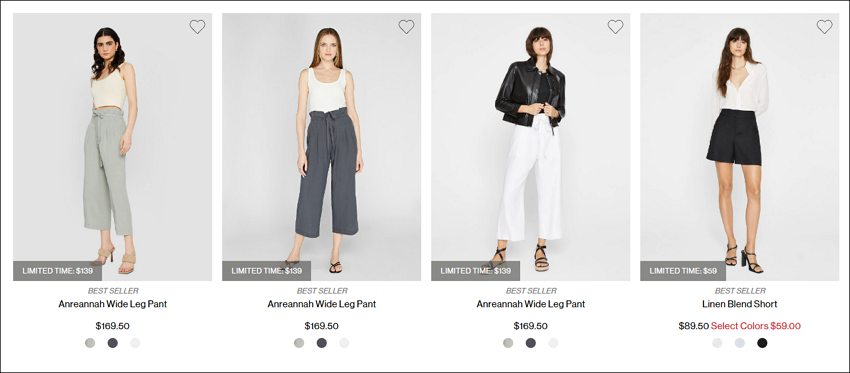This screenshot has height=373, width=850.
Task: Choose charcoal swatch under first Anreannah pant
Action: tap(113, 343)
